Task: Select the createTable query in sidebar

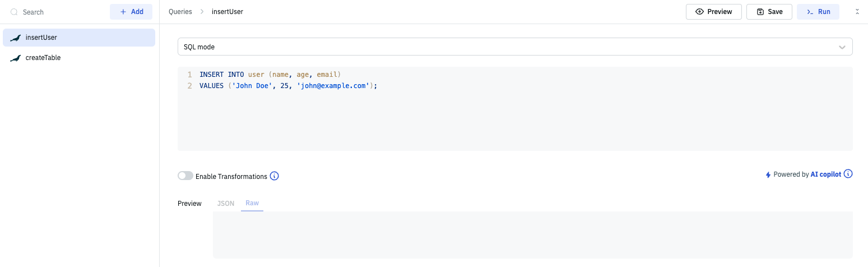Action: pyautogui.click(x=43, y=58)
